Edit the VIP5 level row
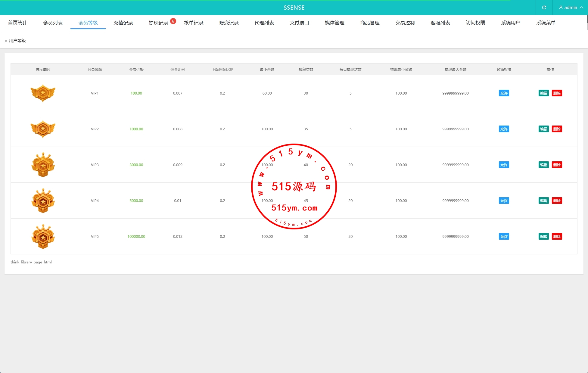The height and width of the screenshot is (373, 588). (543, 237)
